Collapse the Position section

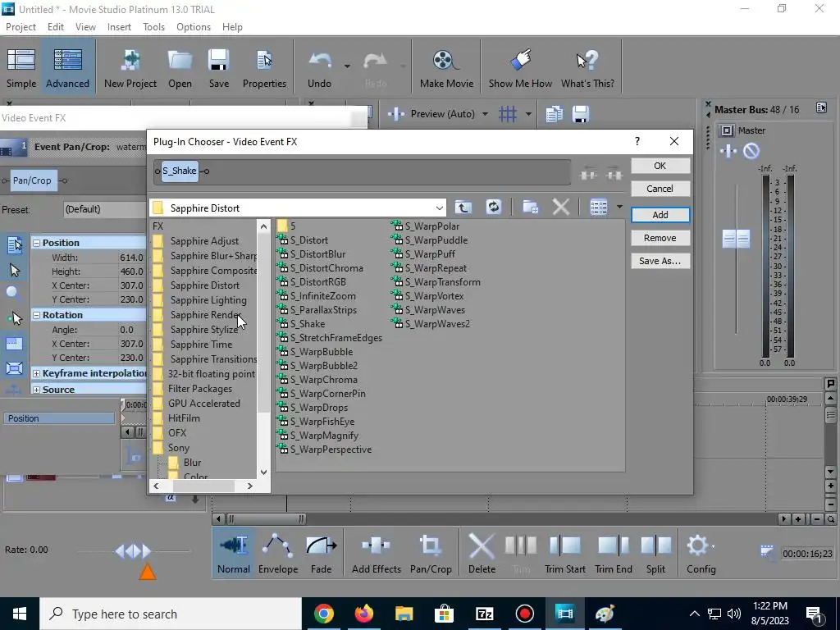point(36,243)
